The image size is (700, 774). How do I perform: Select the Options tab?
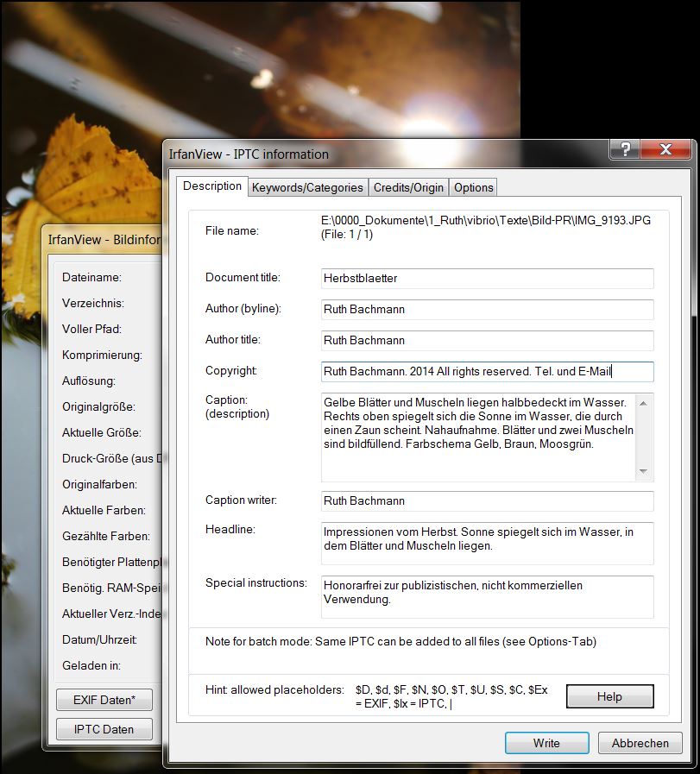point(473,186)
